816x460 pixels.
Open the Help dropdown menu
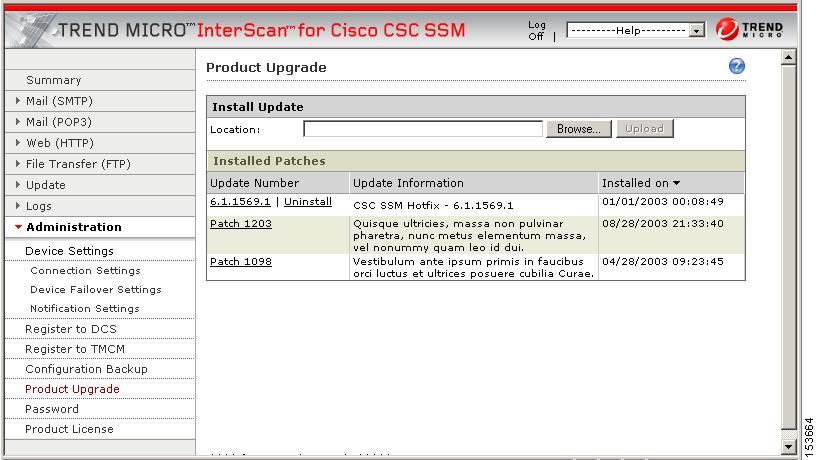[635, 30]
